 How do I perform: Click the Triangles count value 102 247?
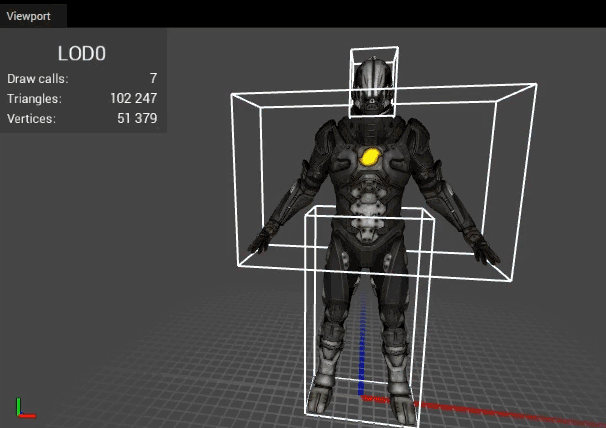[133, 98]
